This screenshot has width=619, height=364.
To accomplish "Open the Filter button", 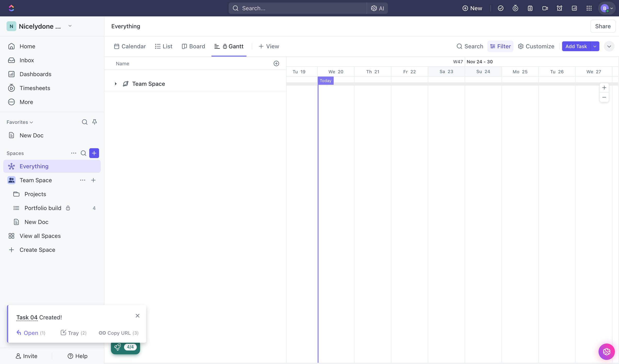I will [x=500, y=46].
